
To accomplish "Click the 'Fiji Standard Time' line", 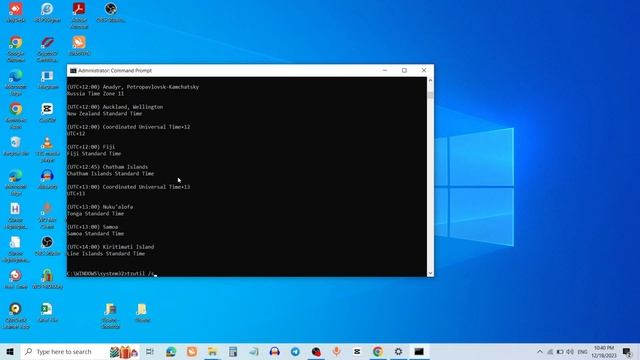I will tap(94, 153).
